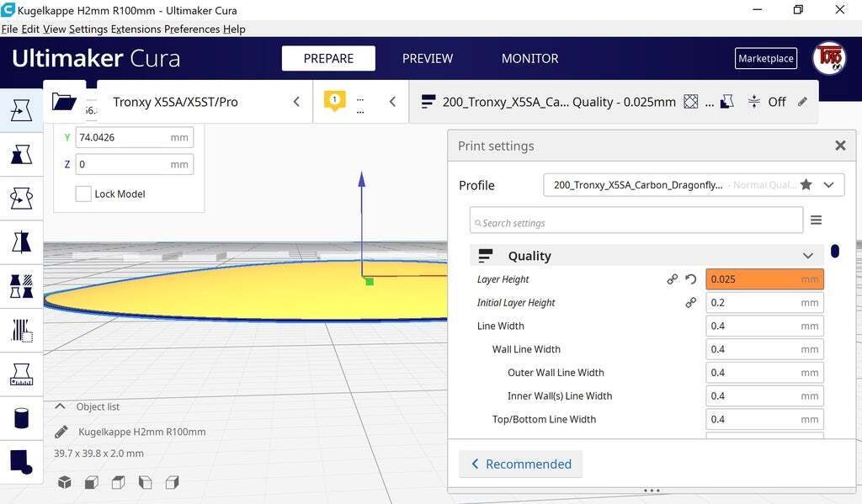This screenshot has width=862, height=504.
Task: Switch to left side view cube icon
Action: (x=145, y=483)
